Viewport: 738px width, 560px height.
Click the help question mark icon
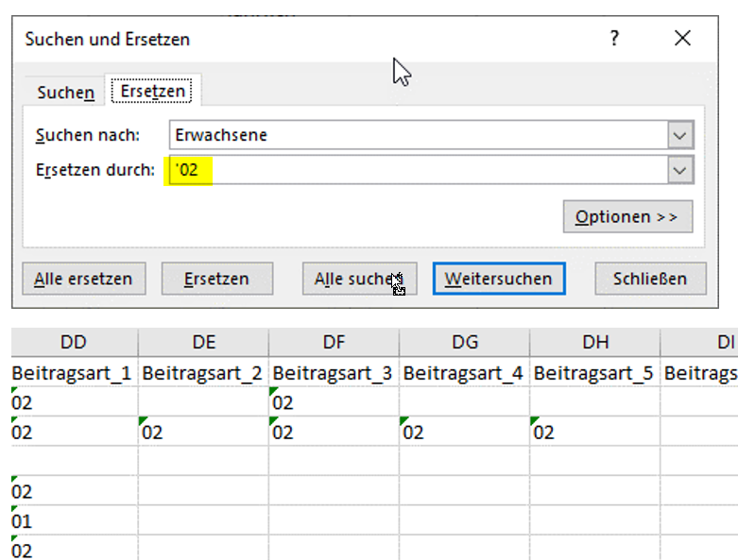[614, 39]
